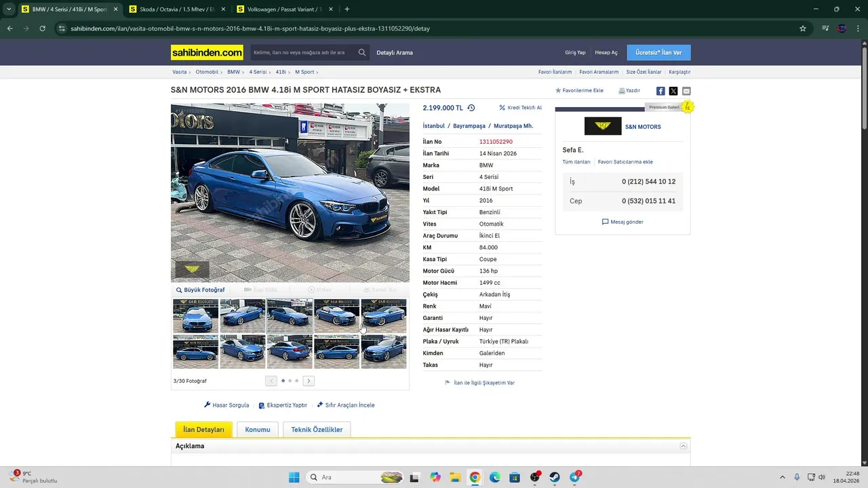Bookmark page with the star icon
Image resolution: width=868 pixels, height=488 pixels.
(803, 28)
